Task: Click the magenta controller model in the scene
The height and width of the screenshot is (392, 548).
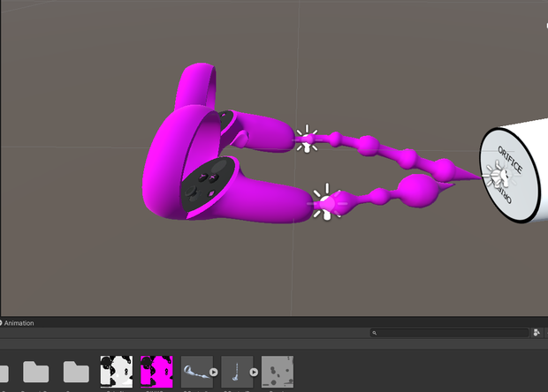Action: pos(217,157)
